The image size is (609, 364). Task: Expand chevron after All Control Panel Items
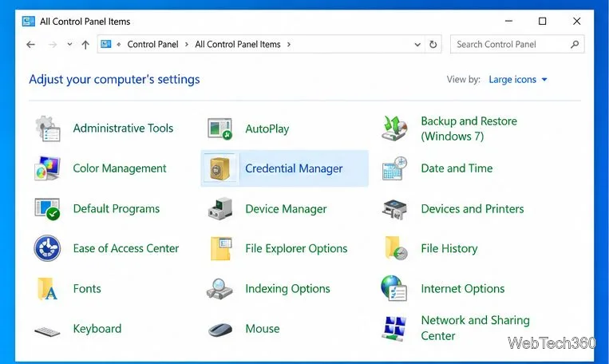289,44
